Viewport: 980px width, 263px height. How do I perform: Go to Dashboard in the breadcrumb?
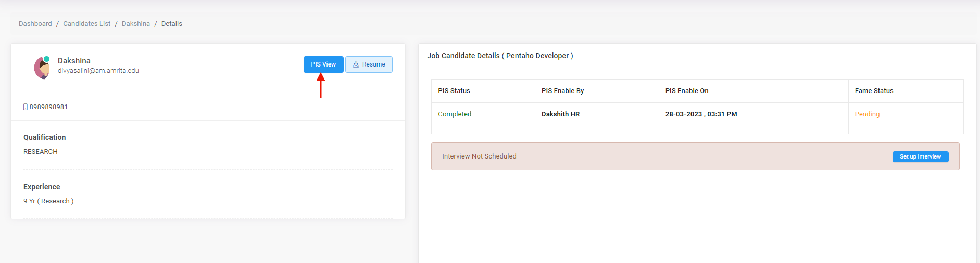(35, 24)
